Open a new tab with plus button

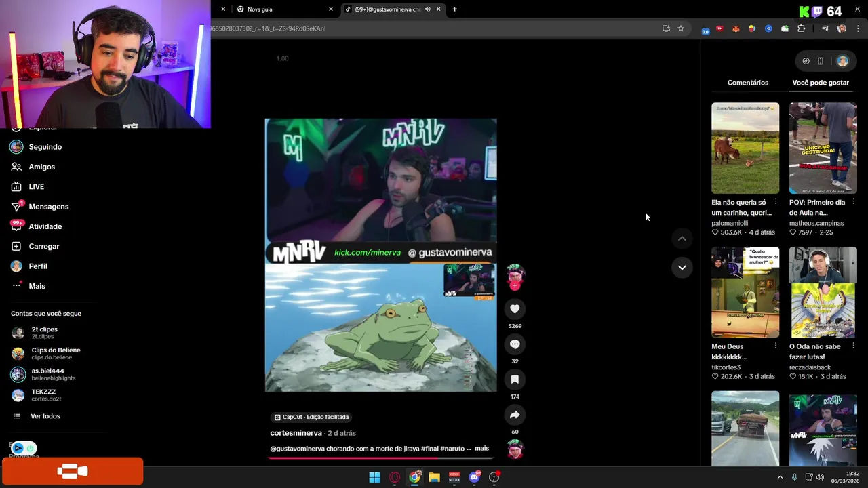click(x=454, y=9)
